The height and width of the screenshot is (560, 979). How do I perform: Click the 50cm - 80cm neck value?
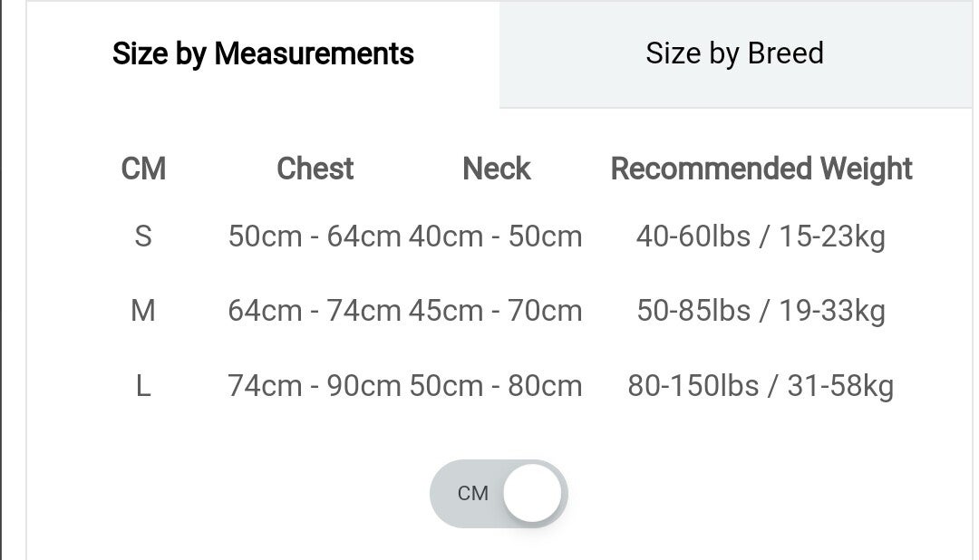point(496,387)
